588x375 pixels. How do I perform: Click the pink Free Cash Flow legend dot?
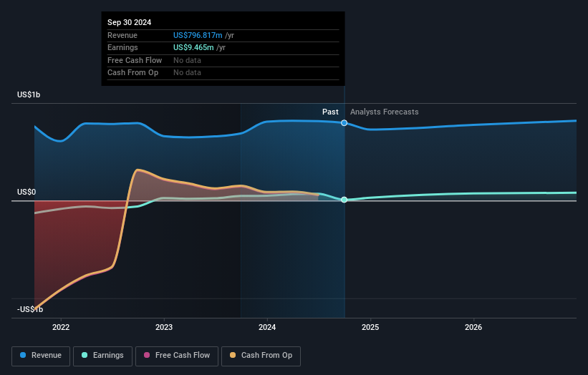[147, 355]
